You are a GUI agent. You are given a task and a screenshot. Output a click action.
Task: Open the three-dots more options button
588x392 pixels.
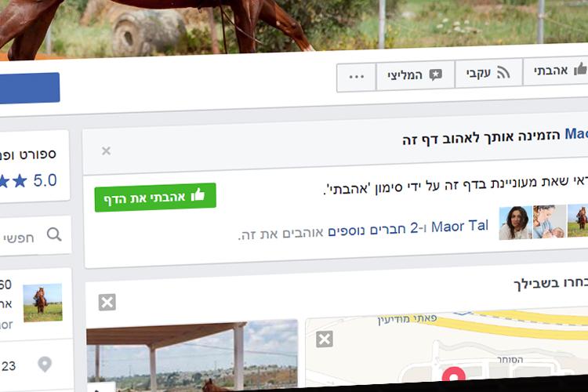click(356, 78)
